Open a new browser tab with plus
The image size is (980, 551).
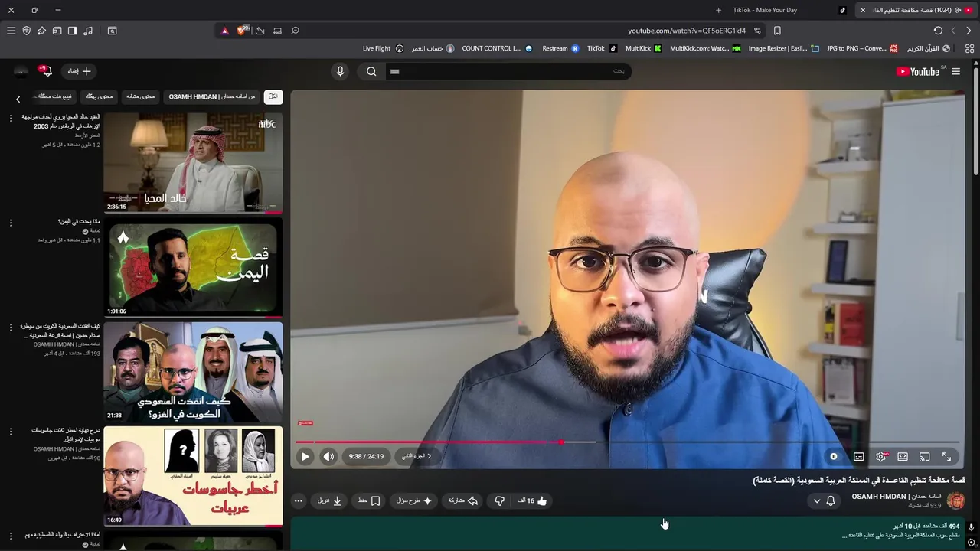[718, 10]
